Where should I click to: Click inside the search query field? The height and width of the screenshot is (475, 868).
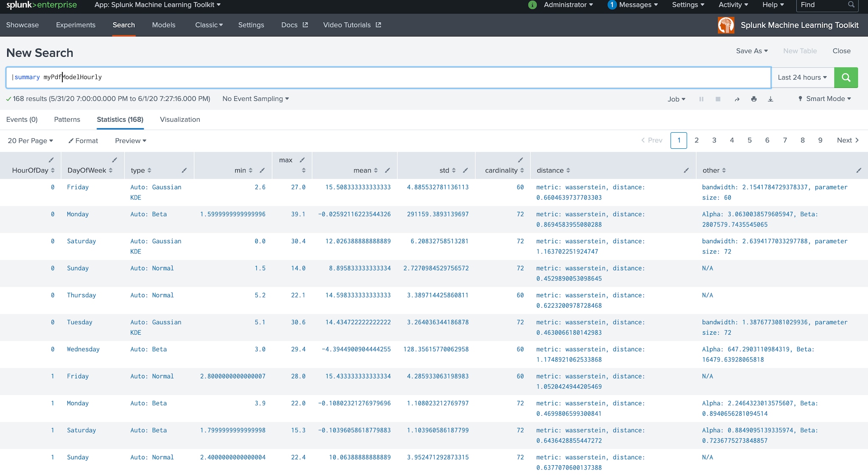(x=381, y=78)
